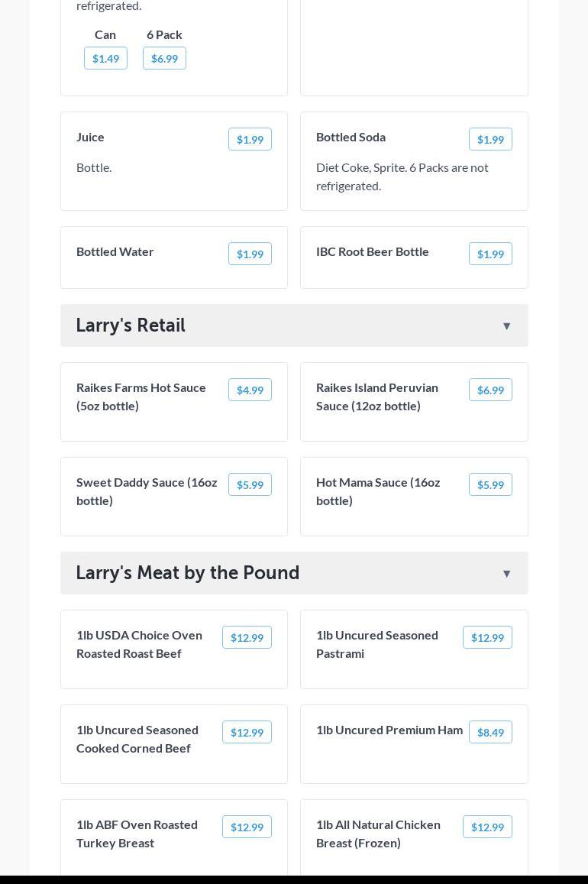Click USDA Choice Roast Beef $12.99 price
This screenshot has height=884, width=588.
coord(247,638)
